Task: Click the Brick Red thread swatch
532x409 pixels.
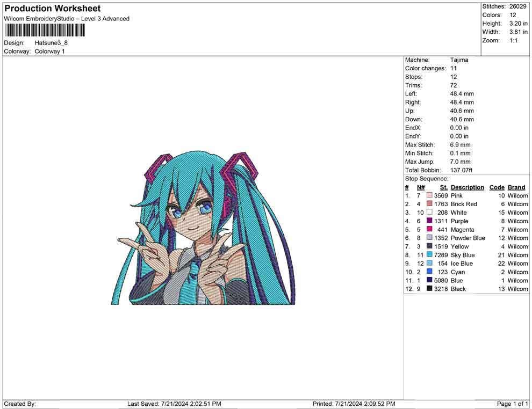Action: (429, 203)
